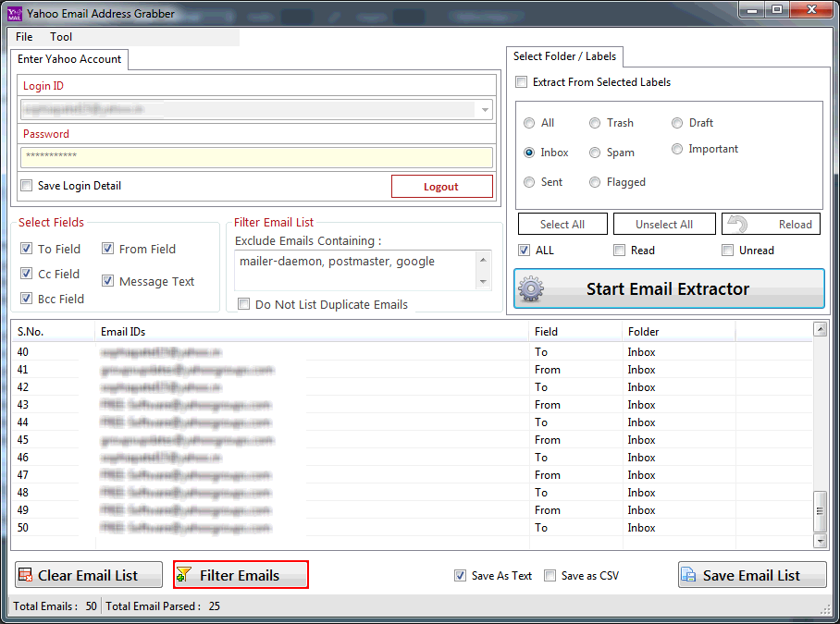Click the exclude box scroll down arrow
This screenshot has width=840, height=624.
click(483, 282)
